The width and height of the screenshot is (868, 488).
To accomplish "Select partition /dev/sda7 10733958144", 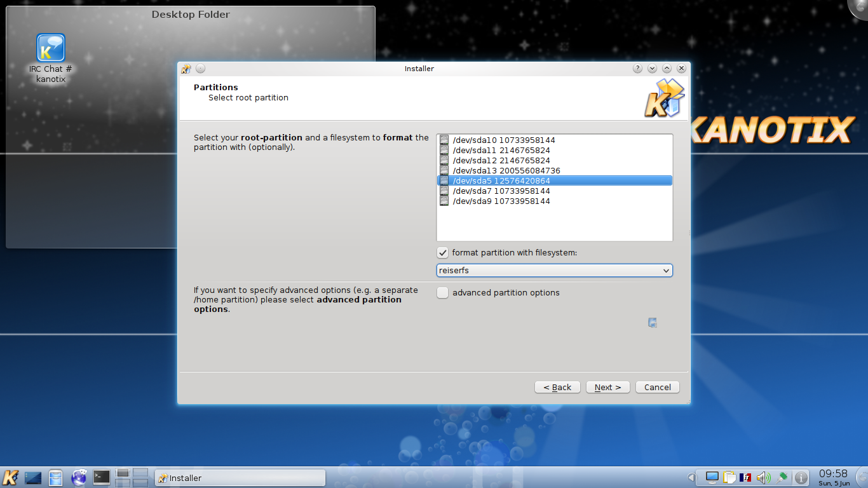I will pyautogui.click(x=555, y=191).
